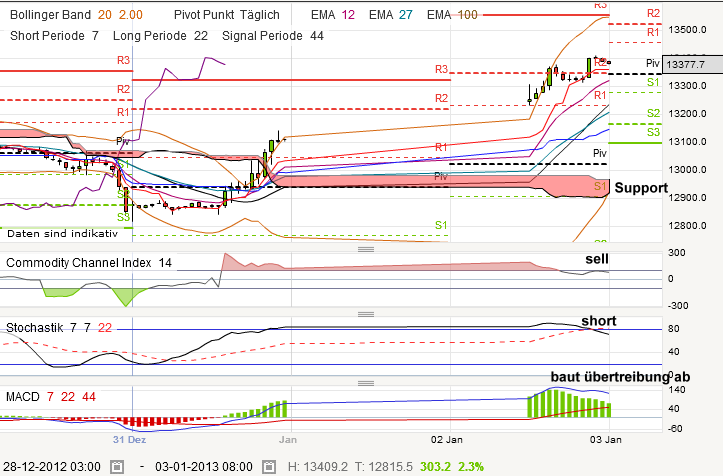Image resolution: width=723 pixels, height=476 pixels.
Task: Click the Support annotation text on chart
Action: point(642,188)
